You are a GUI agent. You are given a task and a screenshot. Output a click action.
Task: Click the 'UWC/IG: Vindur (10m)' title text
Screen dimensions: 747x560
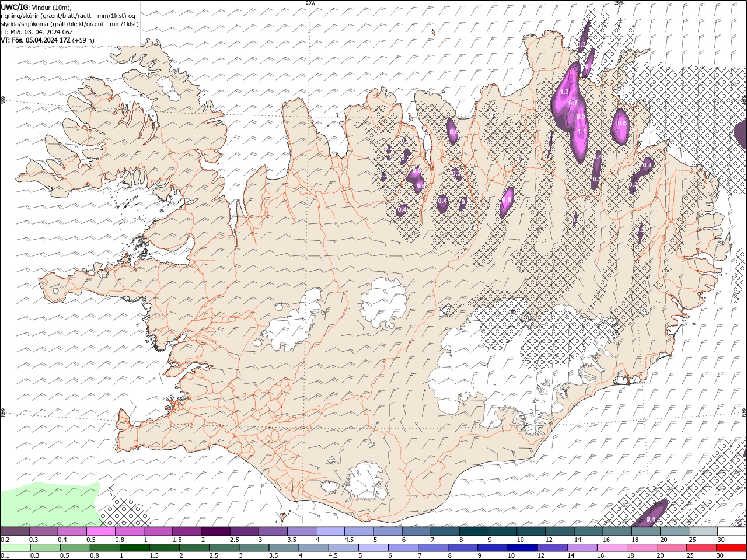coord(36,7)
